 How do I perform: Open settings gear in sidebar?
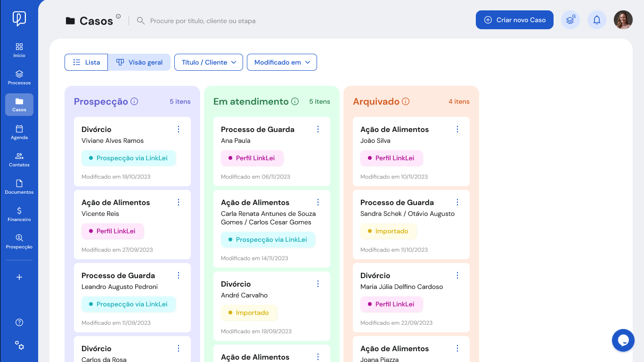19,345
